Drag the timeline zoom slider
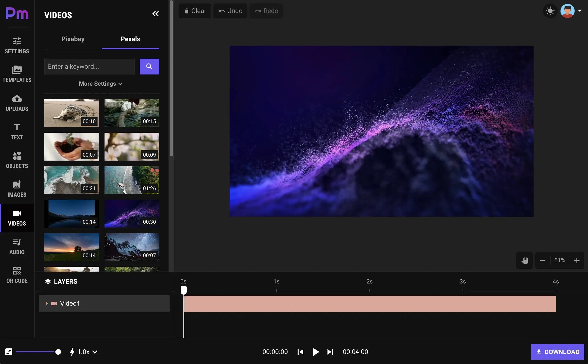Screen dimensions: 588x364 coord(58,352)
